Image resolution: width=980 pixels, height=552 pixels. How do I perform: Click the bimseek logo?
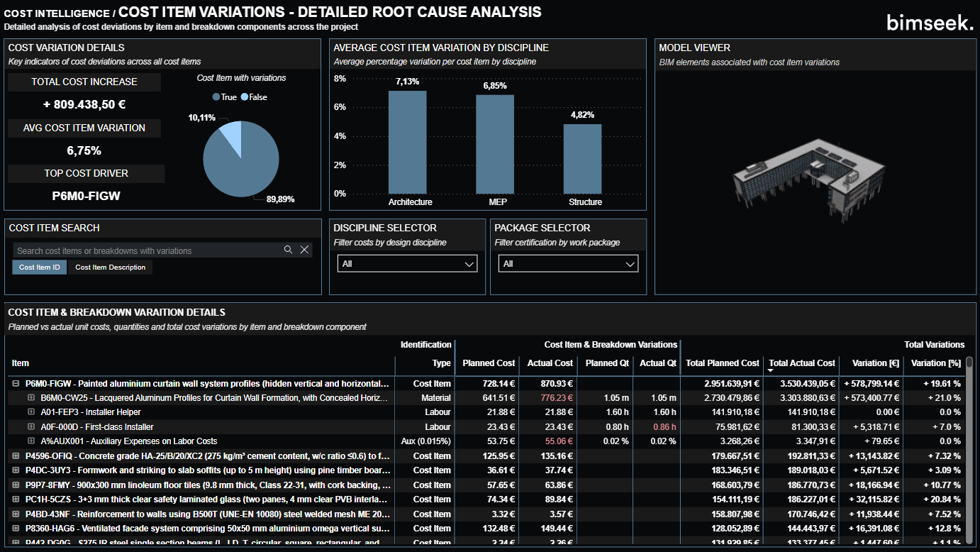click(x=930, y=23)
